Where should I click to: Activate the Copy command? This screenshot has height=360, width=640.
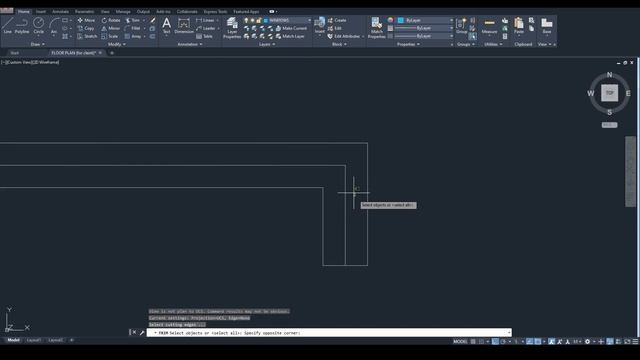point(86,28)
